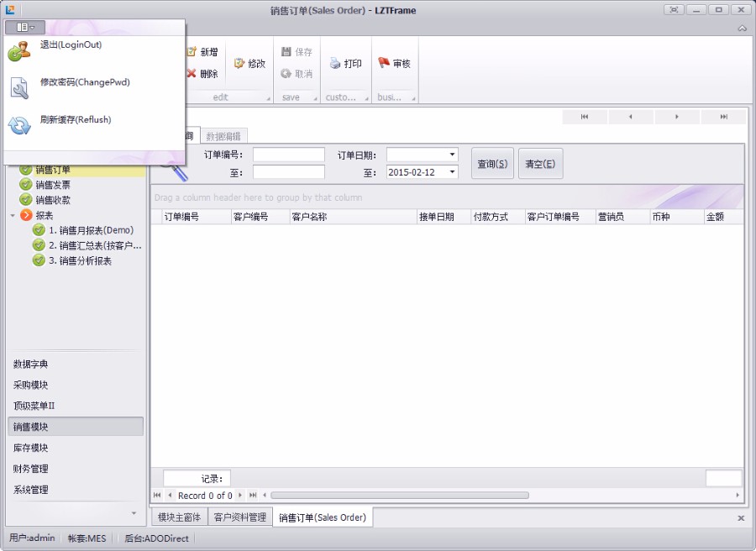Click the 审核 red flag icon
The width and height of the screenshot is (756, 551).
click(x=384, y=63)
